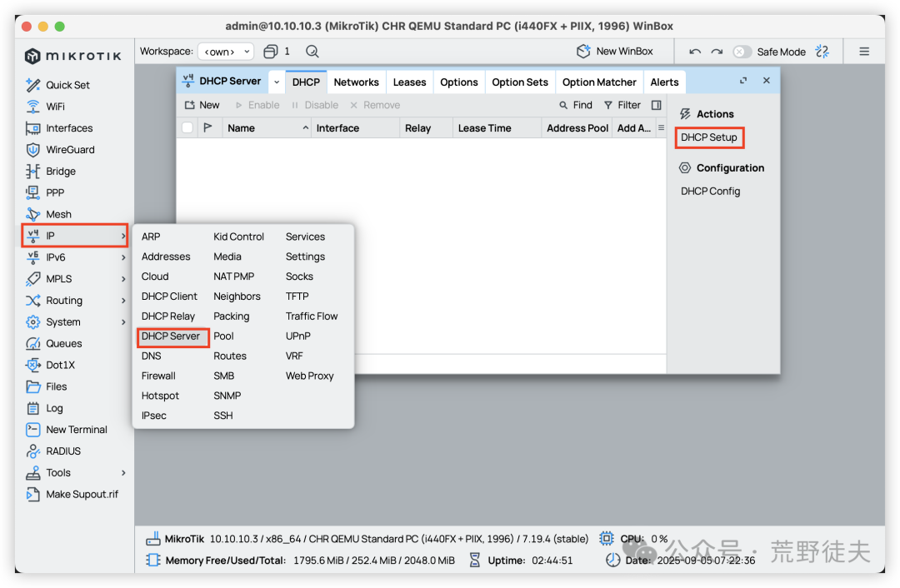Open the Log viewer
The width and height of the screenshot is (900, 588).
44,408
